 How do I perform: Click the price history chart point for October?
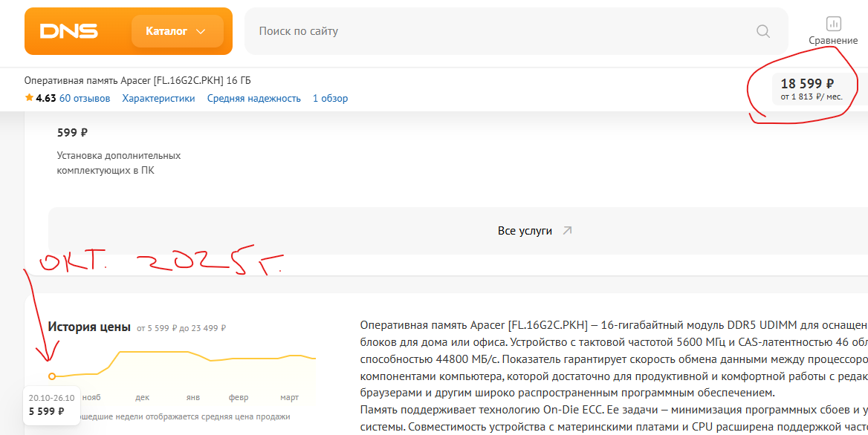coord(51,376)
